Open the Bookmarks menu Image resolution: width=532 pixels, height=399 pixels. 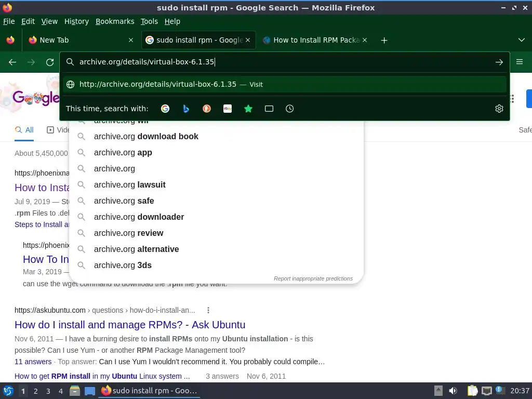(115, 21)
